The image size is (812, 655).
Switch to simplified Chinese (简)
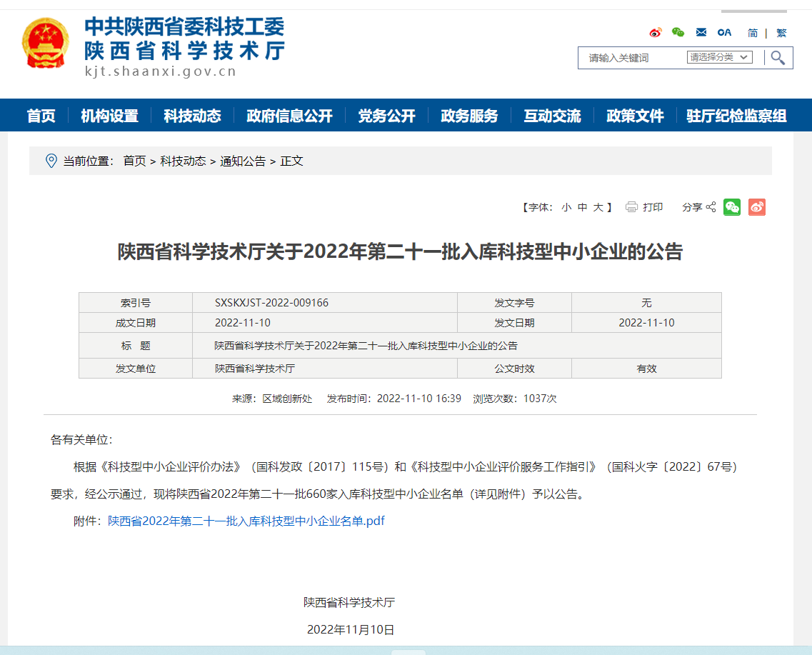(753, 33)
